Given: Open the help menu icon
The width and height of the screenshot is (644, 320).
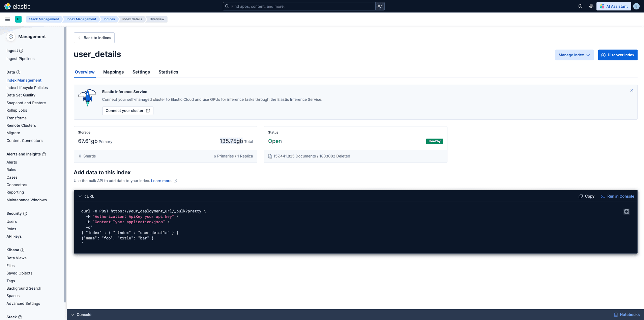Looking at the screenshot, I should point(580,6).
